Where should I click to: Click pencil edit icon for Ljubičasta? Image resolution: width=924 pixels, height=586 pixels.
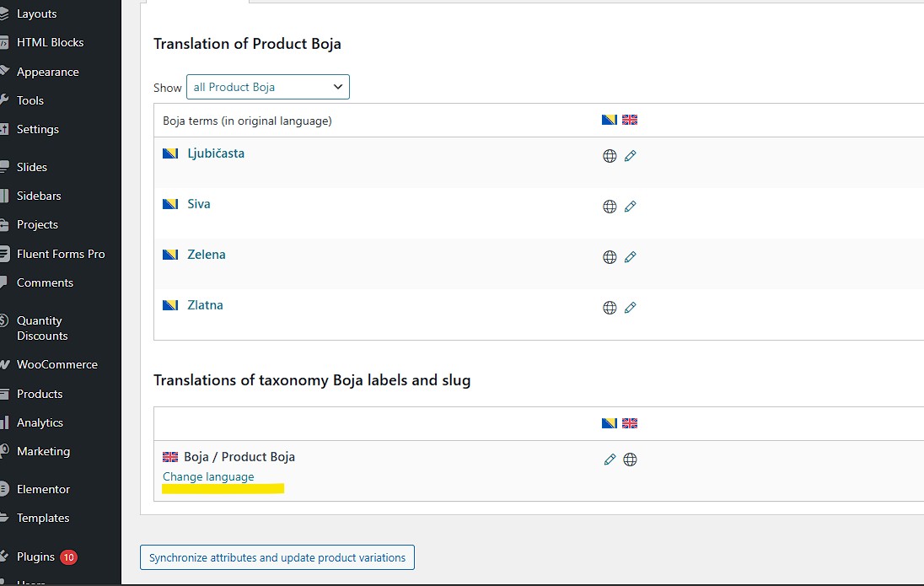630,156
